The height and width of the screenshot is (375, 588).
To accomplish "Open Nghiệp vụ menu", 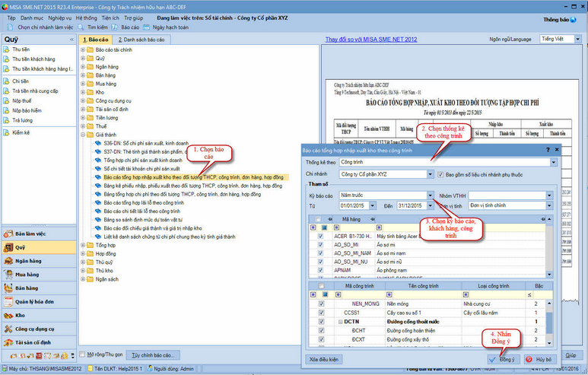I will pos(59,18).
